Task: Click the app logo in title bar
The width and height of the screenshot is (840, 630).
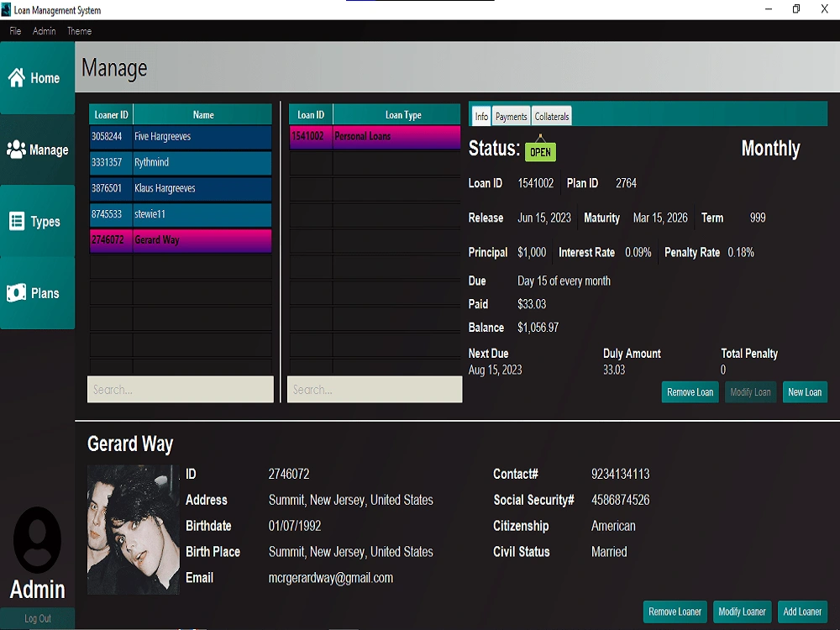Action: (6, 9)
